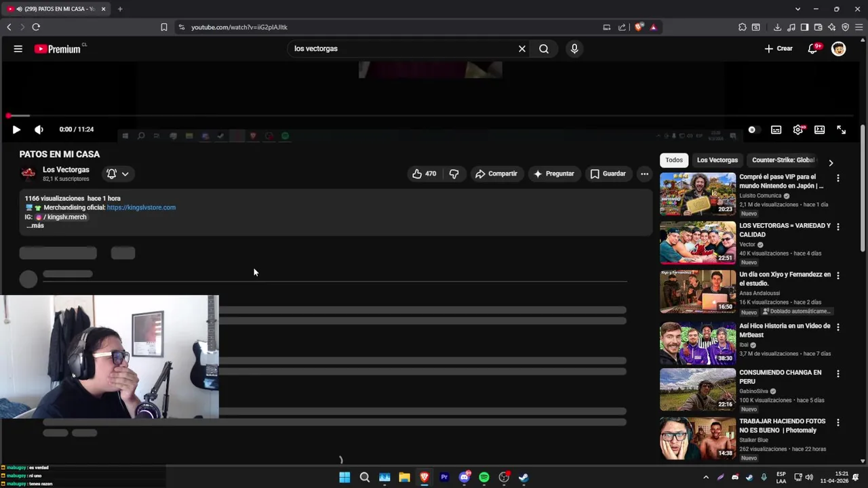Run search with the magnifier button
The width and height of the screenshot is (868, 488).
tap(544, 49)
